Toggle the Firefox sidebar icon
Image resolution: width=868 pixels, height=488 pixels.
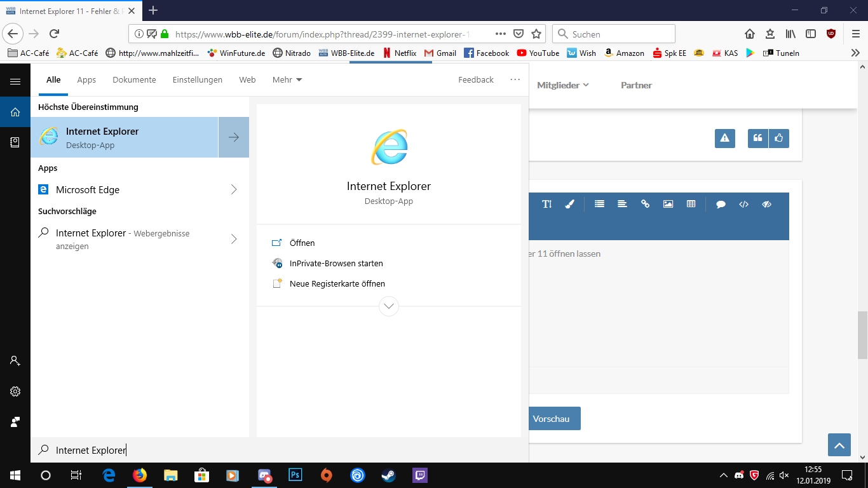[x=811, y=34]
